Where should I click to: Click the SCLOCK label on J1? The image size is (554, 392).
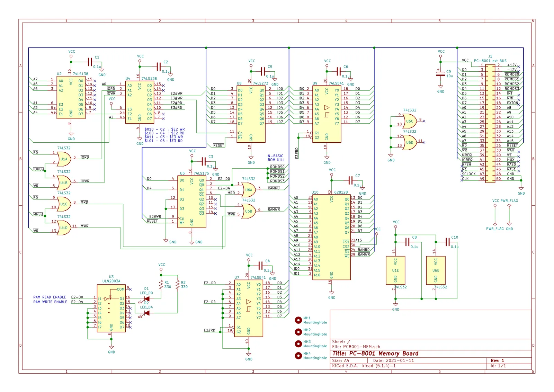coord(468,174)
